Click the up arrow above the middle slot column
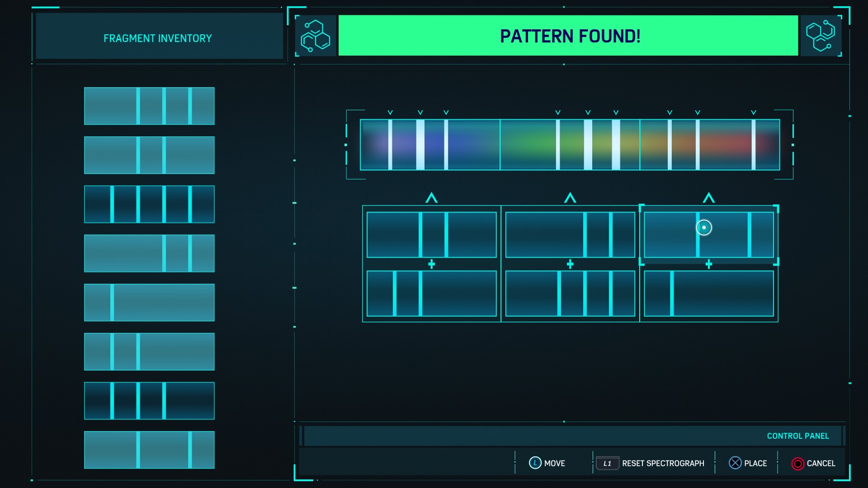The width and height of the screenshot is (868, 488). click(570, 198)
